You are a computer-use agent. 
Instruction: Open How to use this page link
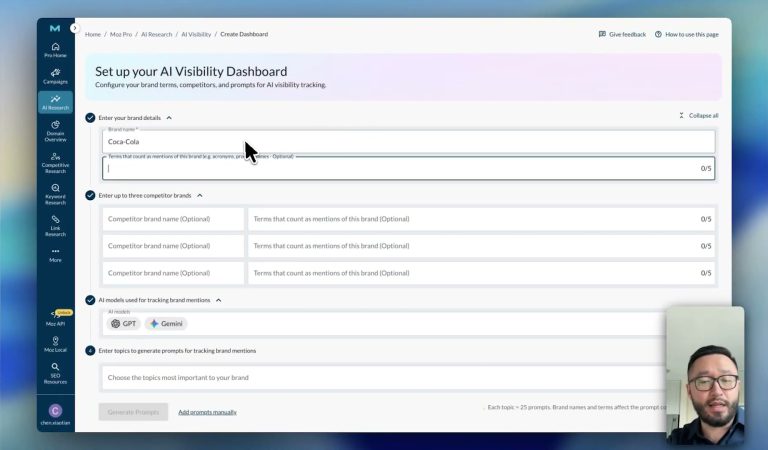coord(692,34)
